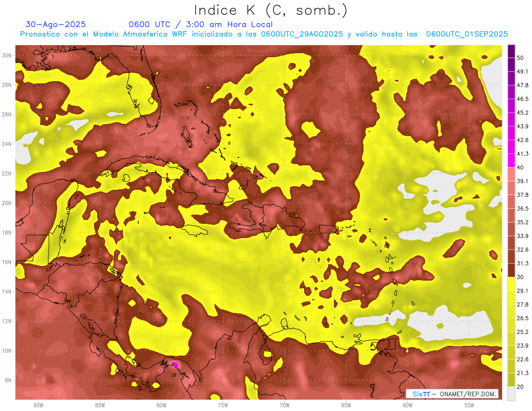This screenshot has width=532, height=411.
Task: Click the 30N latitude label
Action: [8, 55]
